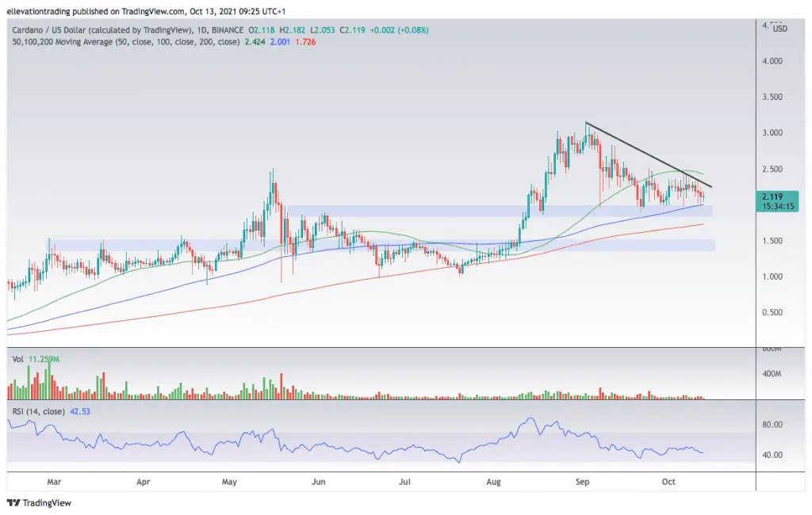This screenshot has width=812, height=515.
Task: Click the open price O2.118 value
Action: pyautogui.click(x=262, y=30)
